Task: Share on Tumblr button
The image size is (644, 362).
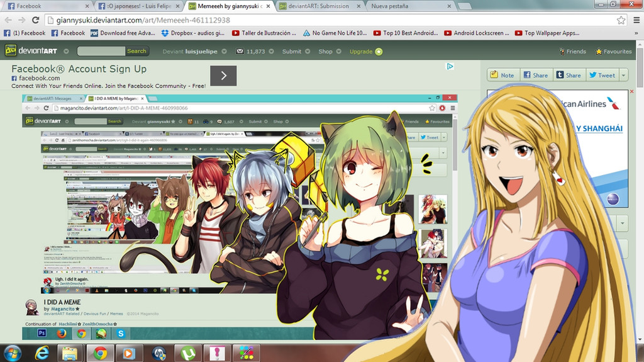Action: 569,75
